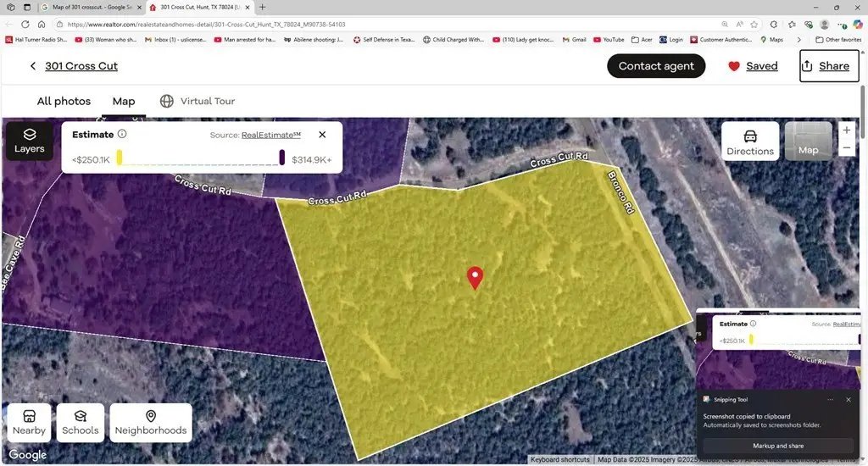Viewport: 868px width, 466px height.
Task: Go back using 301 Cross Cut arrow
Action: coord(33,66)
